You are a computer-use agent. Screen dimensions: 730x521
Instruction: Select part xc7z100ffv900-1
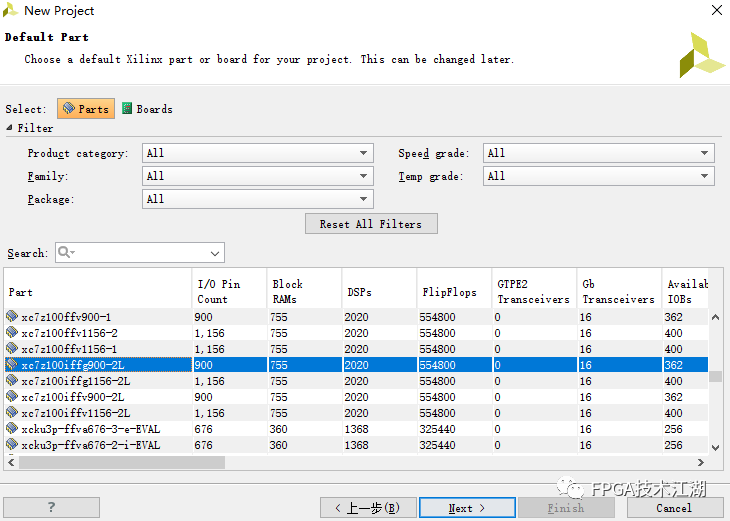(x=66, y=317)
